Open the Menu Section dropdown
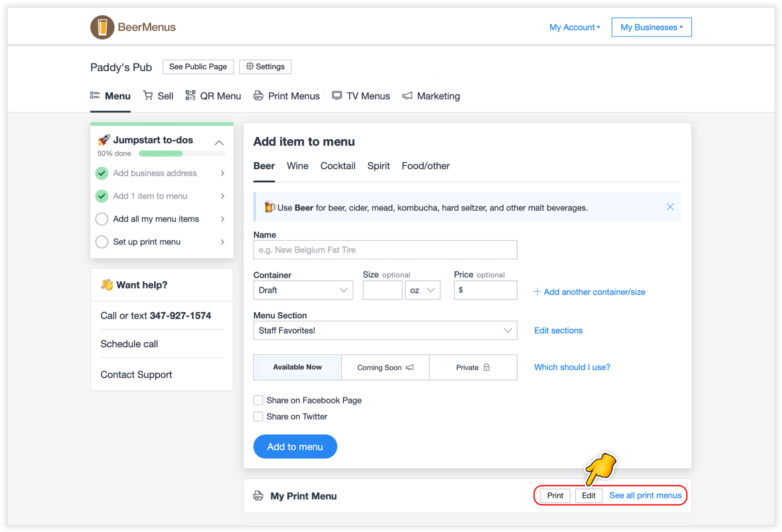This screenshot has width=782, height=532. click(385, 330)
